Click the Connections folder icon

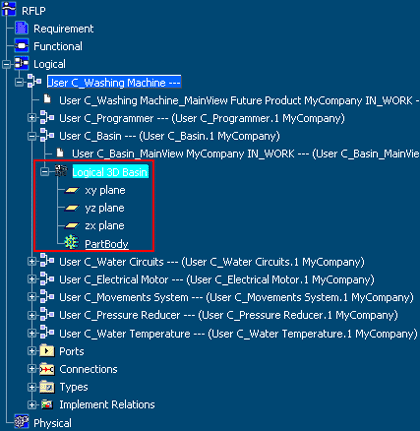click(x=47, y=369)
